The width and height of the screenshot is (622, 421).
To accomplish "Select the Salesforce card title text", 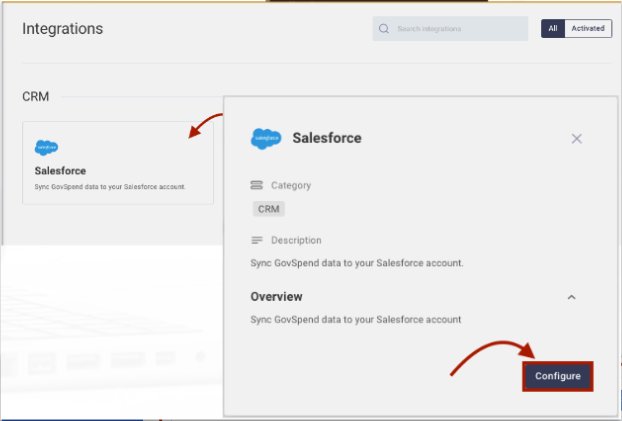I will [60, 171].
